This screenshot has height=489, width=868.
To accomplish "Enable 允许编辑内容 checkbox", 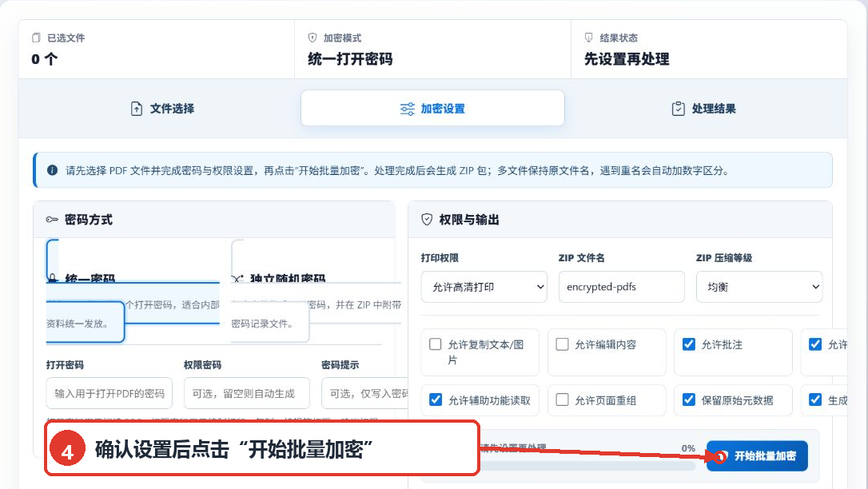I will tap(562, 344).
